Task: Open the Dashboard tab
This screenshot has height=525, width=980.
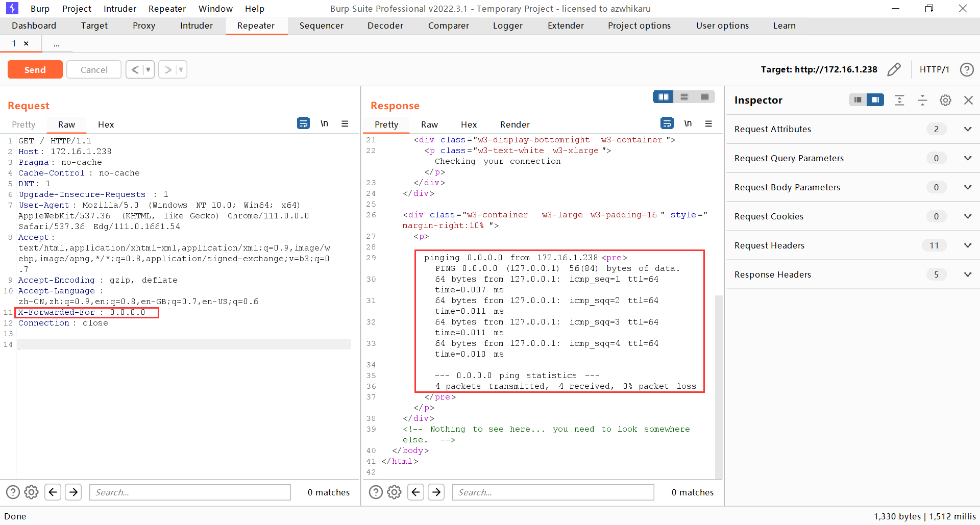Action: (x=34, y=26)
